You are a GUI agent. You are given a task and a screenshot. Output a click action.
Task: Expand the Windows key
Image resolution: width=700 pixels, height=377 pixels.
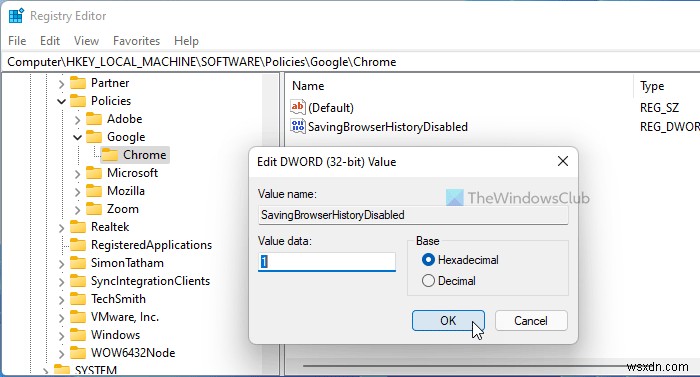click(x=62, y=335)
